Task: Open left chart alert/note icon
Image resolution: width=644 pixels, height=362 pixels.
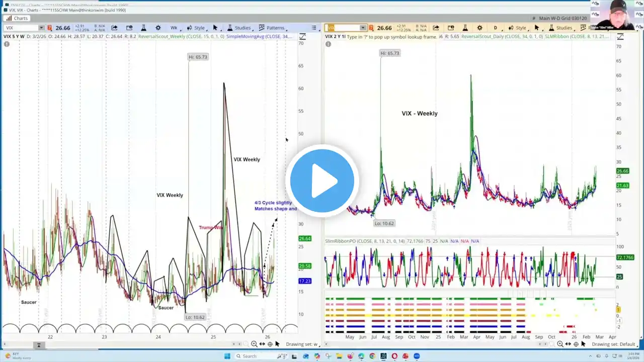Action: (x=129, y=28)
